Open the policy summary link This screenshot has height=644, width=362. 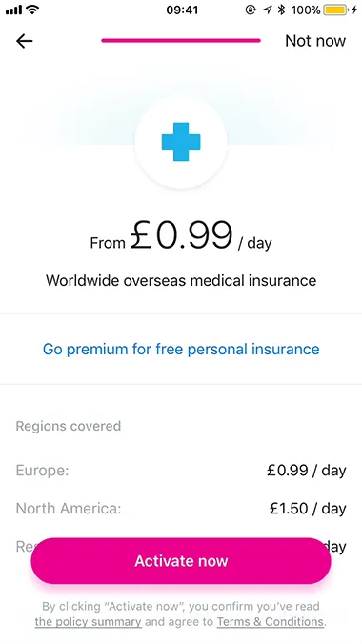pyautogui.click(x=89, y=622)
